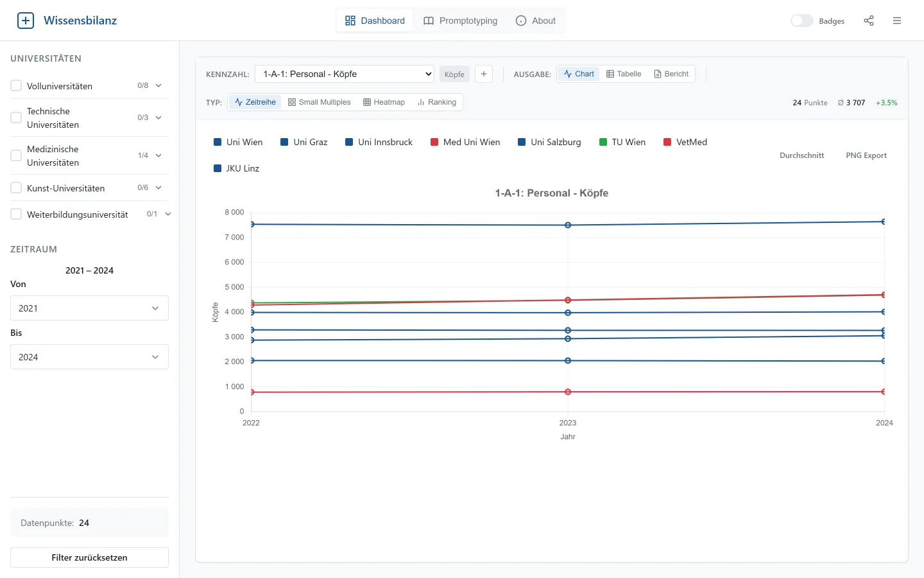Check the Technische Universitäten checkbox
This screenshot has width=924, height=578.
tap(16, 118)
